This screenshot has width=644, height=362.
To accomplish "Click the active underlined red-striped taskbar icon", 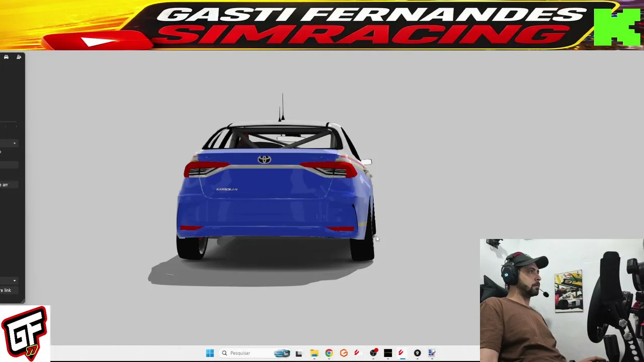I will click(x=402, y=353).
